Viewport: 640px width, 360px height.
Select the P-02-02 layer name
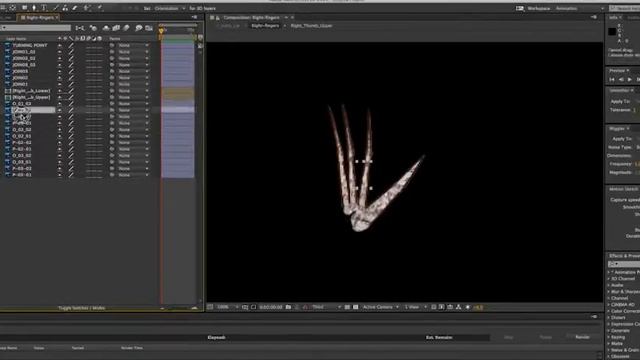pyautogui.click(x=22, y=142)
